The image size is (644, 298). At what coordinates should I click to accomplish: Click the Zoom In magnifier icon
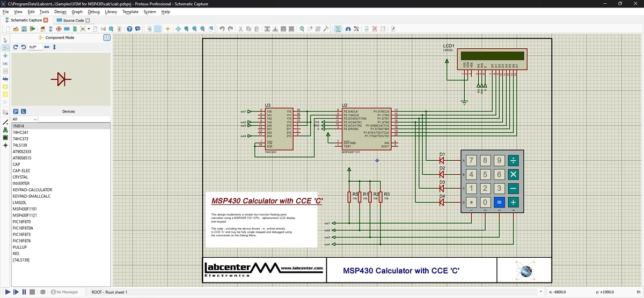[x=186, y=28]
